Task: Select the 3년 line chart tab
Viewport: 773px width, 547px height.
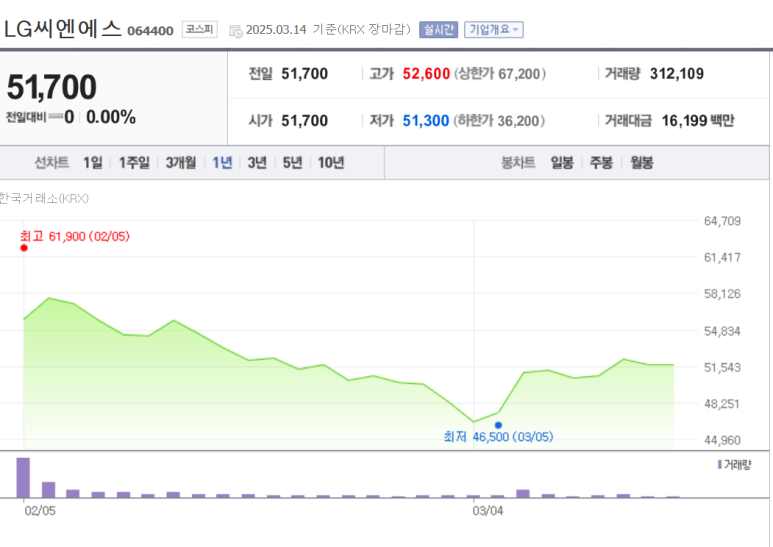Action: pyautogui.click(x=257, y=163)
